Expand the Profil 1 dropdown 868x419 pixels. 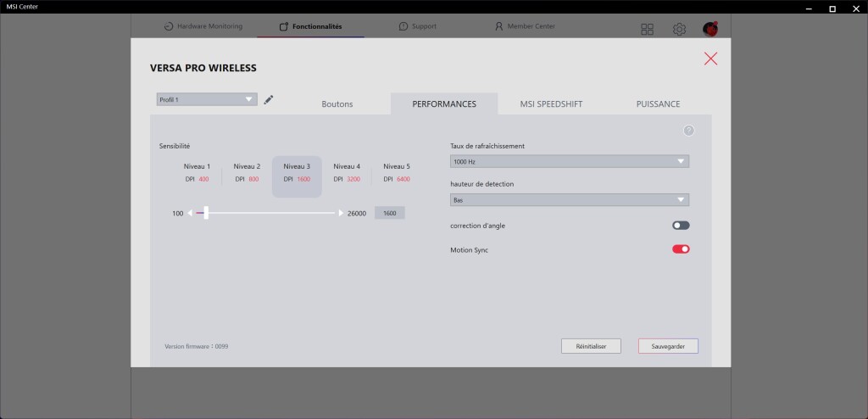tap(206, 99)
